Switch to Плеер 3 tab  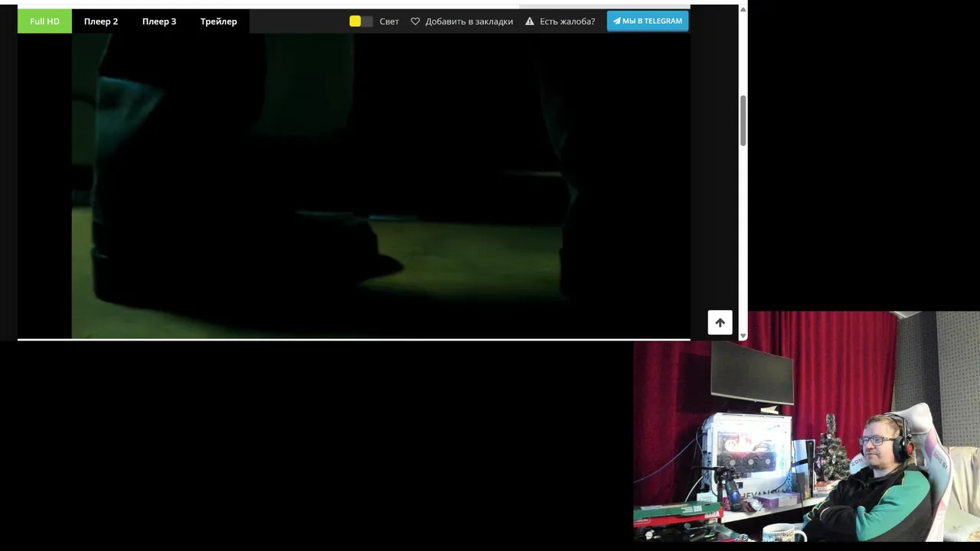(159, 21)
